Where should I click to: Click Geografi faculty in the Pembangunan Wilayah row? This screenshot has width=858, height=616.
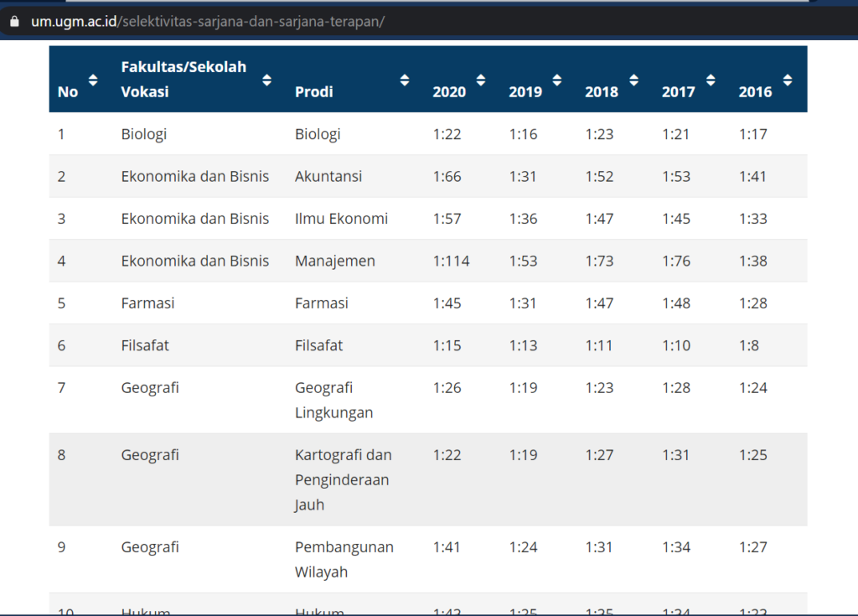tap(150, 547)
